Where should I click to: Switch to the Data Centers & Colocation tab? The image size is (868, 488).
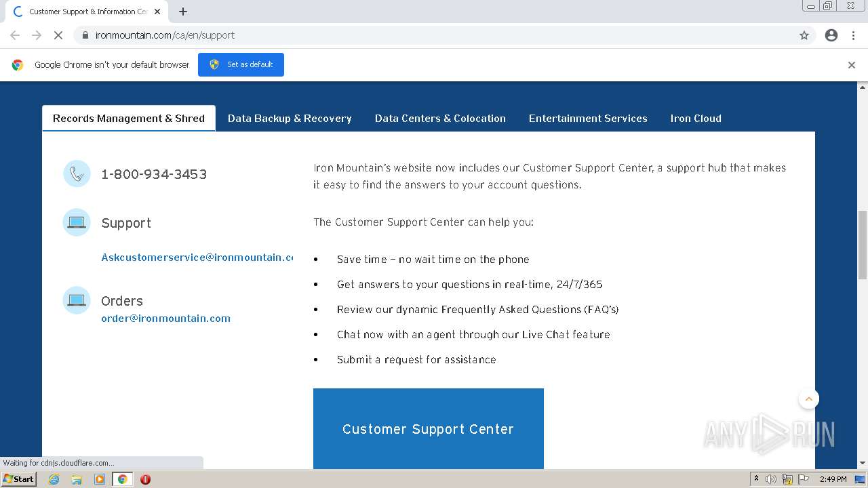click(440, 118)
